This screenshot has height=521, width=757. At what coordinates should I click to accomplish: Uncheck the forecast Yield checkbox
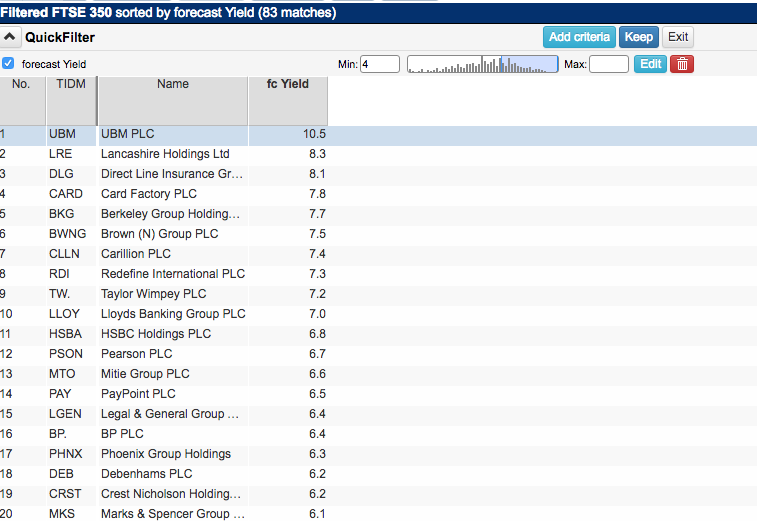[8, 63]
